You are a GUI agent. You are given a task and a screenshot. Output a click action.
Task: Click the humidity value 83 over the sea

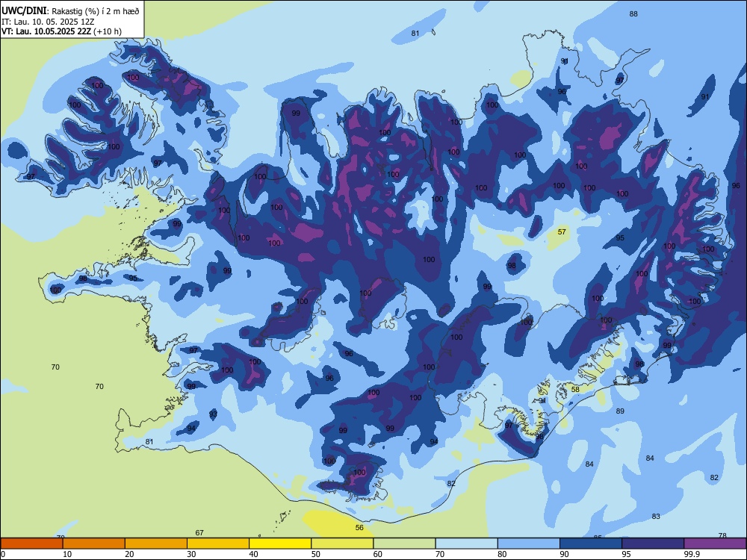point(656,516)
